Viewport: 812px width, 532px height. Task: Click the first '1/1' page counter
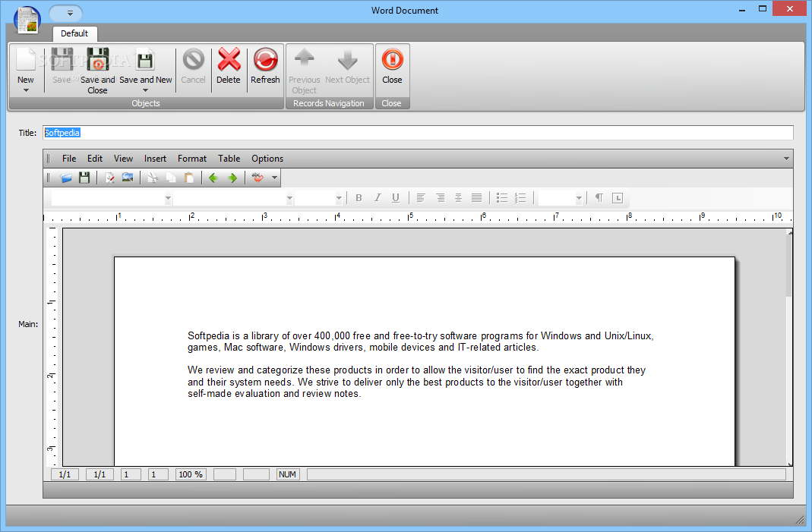coord(65,474)
